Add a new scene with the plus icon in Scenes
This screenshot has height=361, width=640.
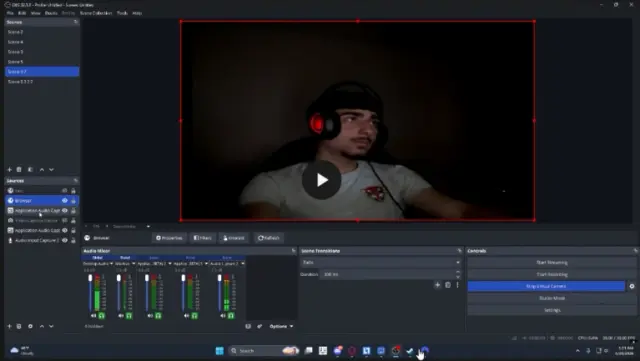point(9,169)
